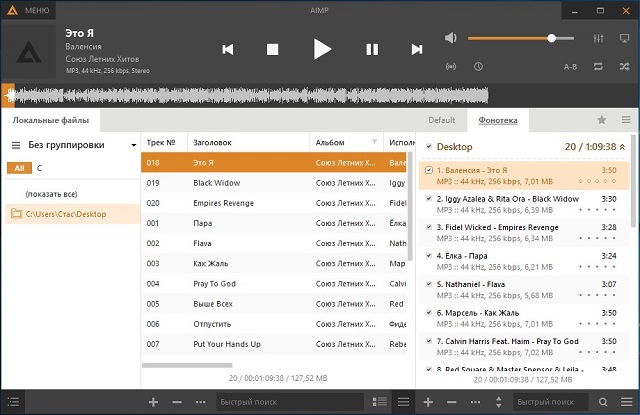Toggle the All filter button
640x415 pixels.
pyautogui.click(x=19, y=167)
